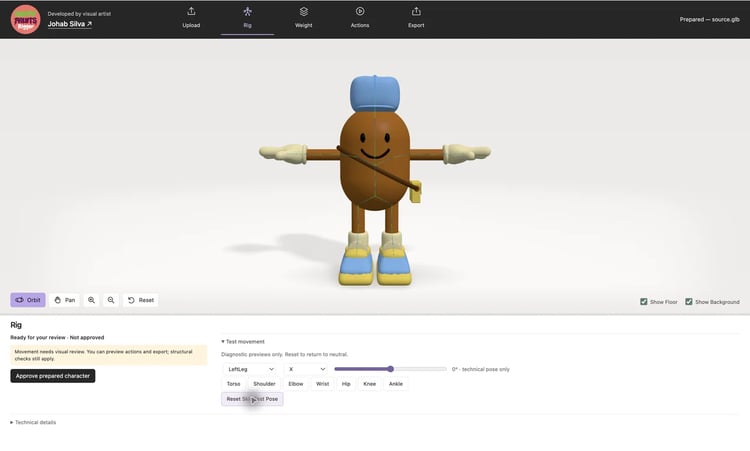This screenshot has height=451, width=750.
Task: Toggle the Show Background checkbox
Action: pos(689,302)
